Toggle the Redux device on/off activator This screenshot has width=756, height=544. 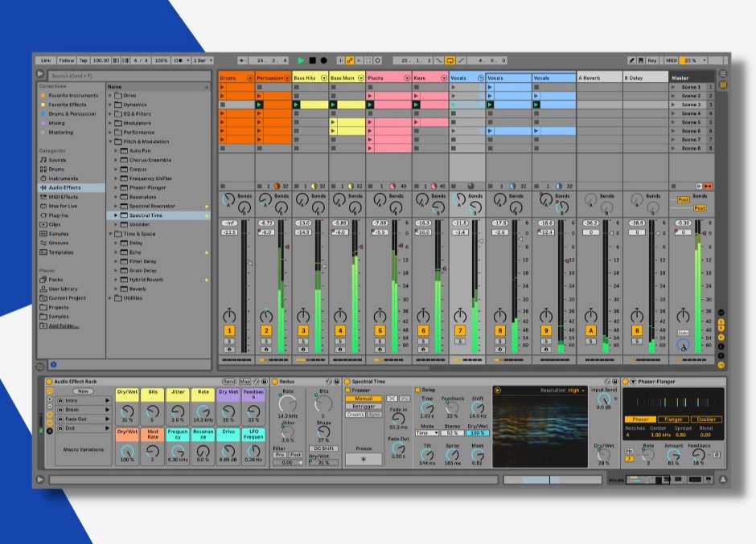(x=274, y=382)
